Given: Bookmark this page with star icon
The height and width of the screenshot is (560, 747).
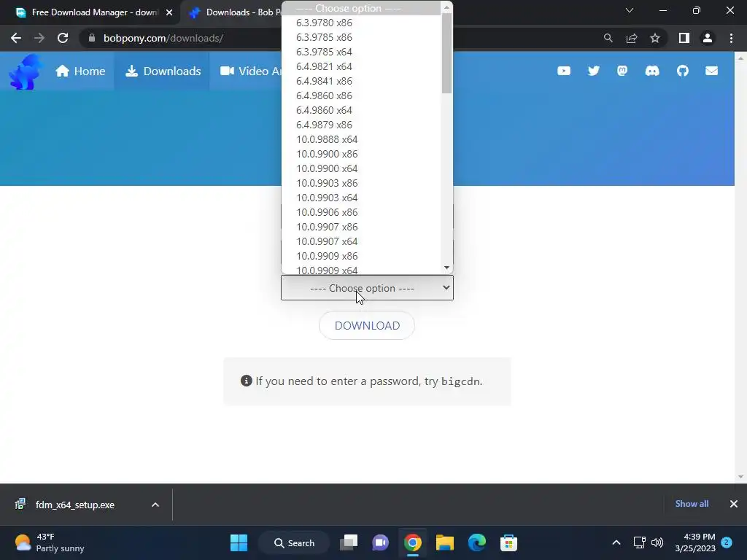Looking at the screenshot, I should (x=655, y=38).
